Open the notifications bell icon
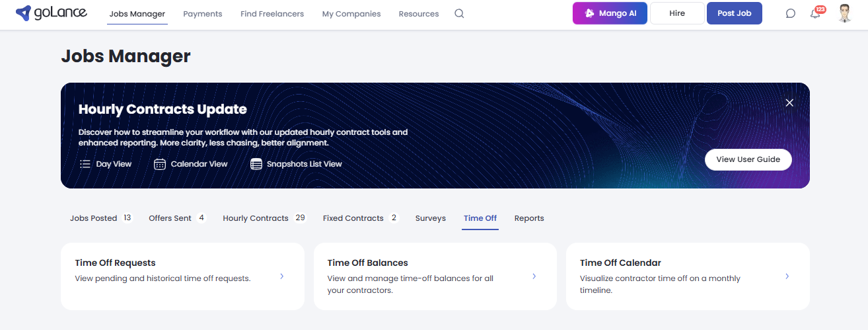The image size is (868, 330). coord(815,13)
